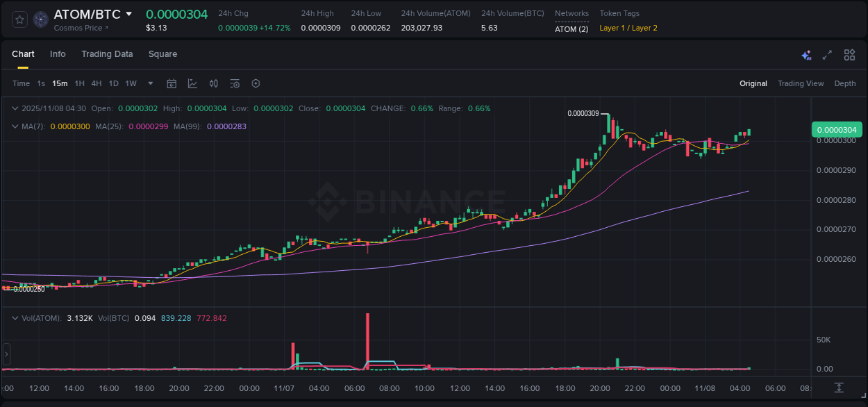Open the Square tab
The image size is (868, 407).
[162, 53]
